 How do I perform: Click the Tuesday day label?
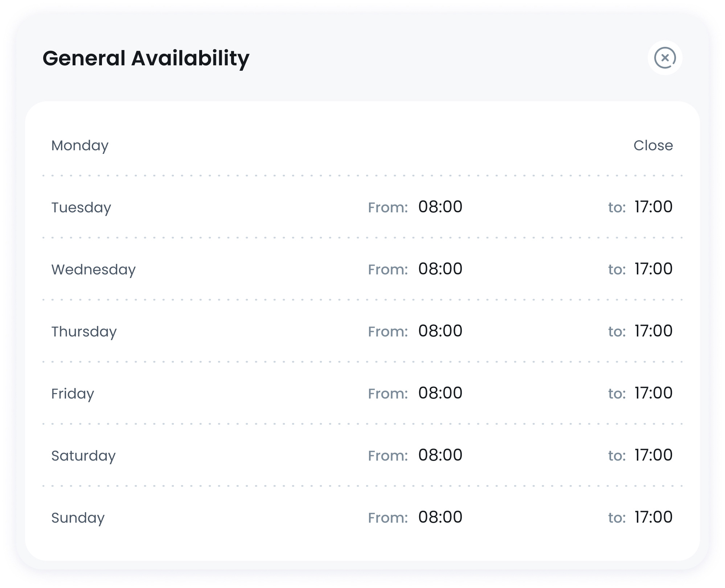point(81,207)
